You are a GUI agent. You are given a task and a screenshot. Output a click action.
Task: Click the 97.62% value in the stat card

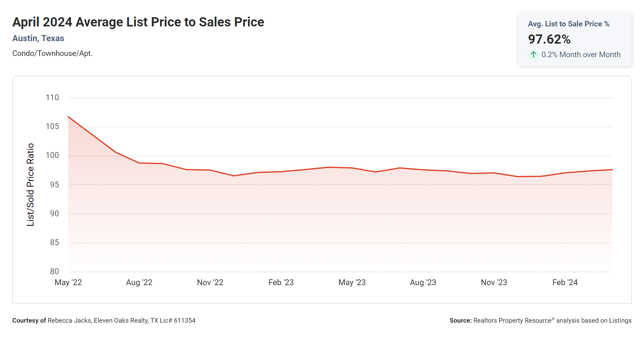pyautogui.click(x=549, y=39)
